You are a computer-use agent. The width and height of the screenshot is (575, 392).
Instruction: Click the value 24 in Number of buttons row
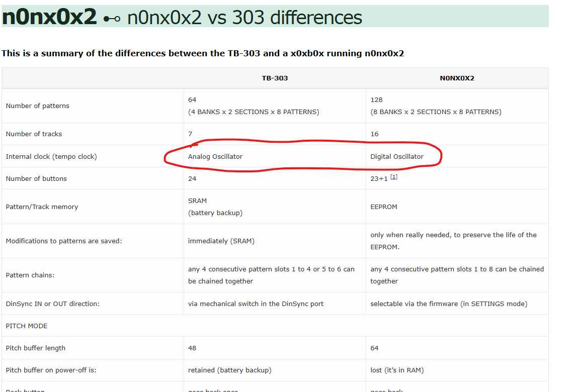coord(192,179)
